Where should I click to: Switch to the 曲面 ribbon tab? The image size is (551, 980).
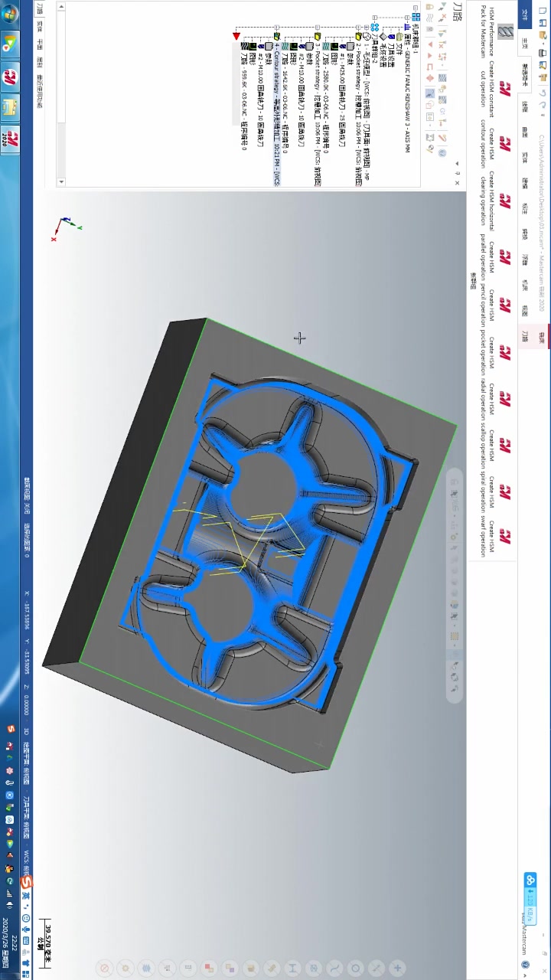coord(524,132)
